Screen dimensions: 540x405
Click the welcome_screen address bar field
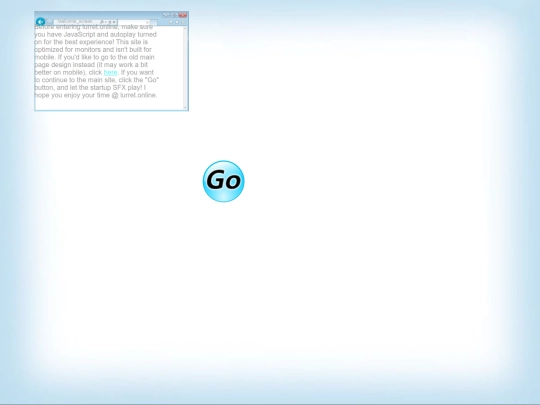pos(86,22)
